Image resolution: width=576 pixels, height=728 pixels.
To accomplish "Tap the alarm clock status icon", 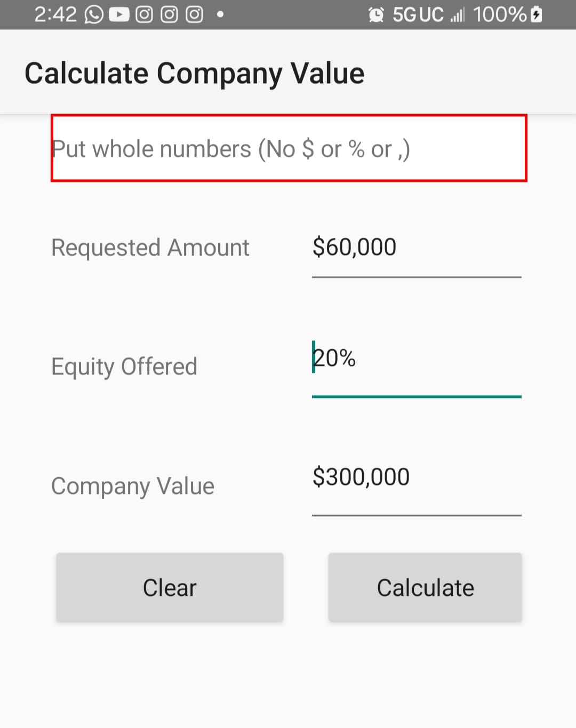I will (x=376, y=14).
